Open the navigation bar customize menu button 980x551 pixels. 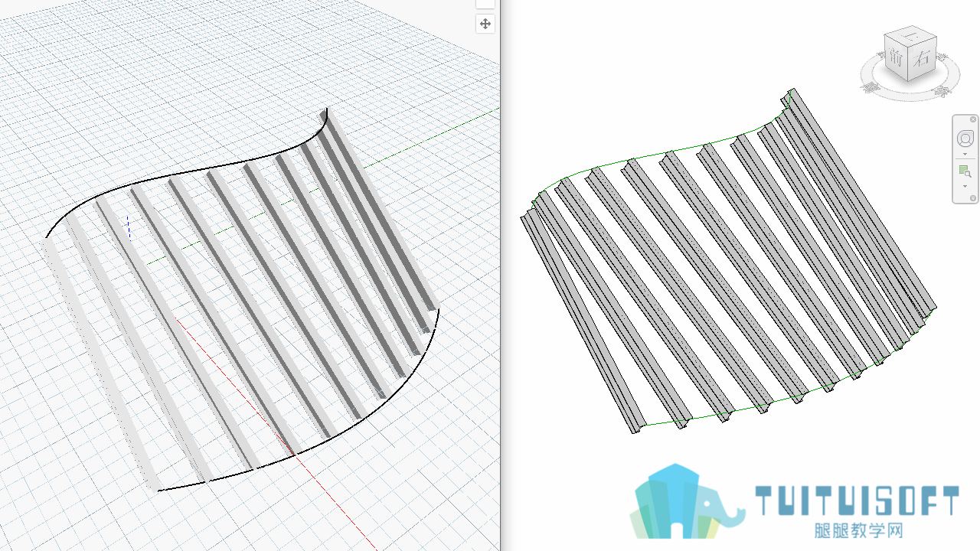pos(973,198)
